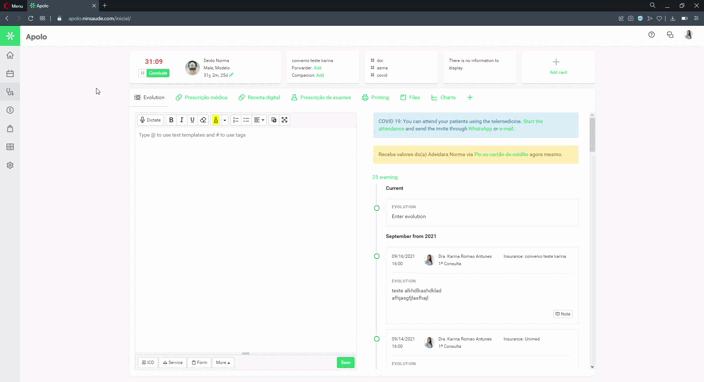Open the settings gear sidebar icon
Image resolution: width=704 pixels, height=382 pixels.
coord(10,165)
